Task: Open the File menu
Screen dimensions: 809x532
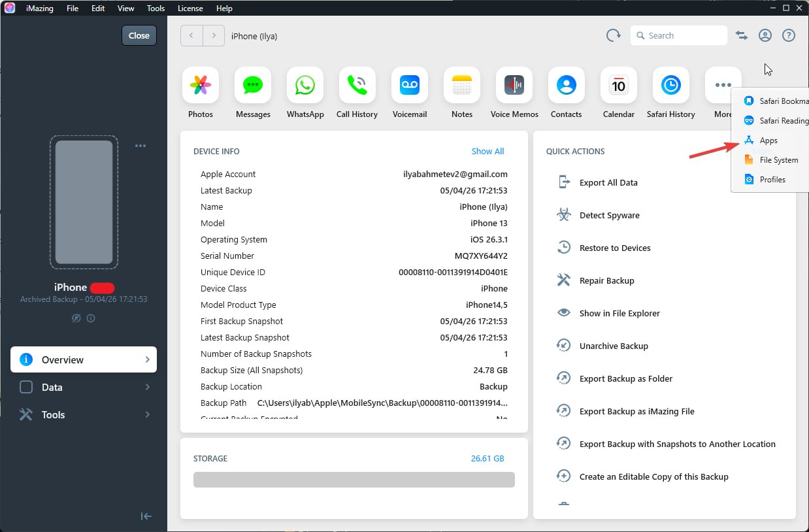Action: point(73,8)
